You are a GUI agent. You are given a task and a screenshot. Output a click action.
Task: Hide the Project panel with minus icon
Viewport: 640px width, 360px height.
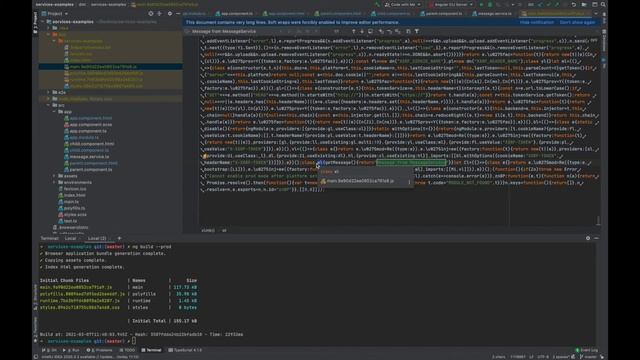pyautogui.click(x=178, y=13)
